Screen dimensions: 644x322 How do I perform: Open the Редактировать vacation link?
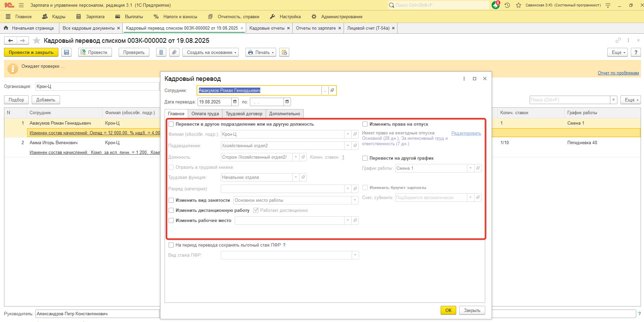(466, 133)
